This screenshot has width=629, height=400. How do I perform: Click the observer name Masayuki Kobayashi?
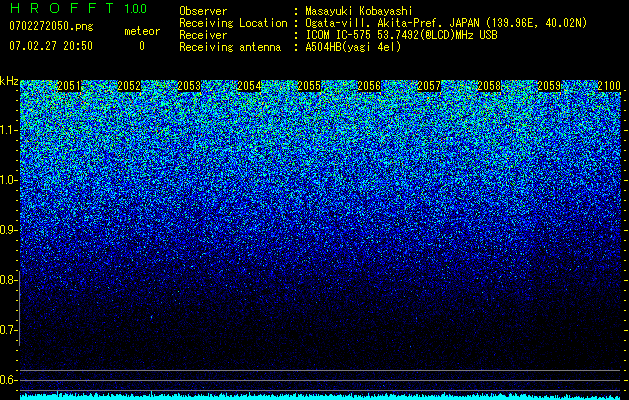point(359,11)
